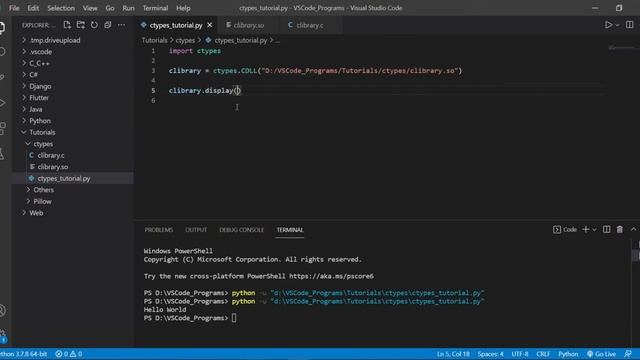
Task: Select the Code terminal instance
Action: click(565, 230)
